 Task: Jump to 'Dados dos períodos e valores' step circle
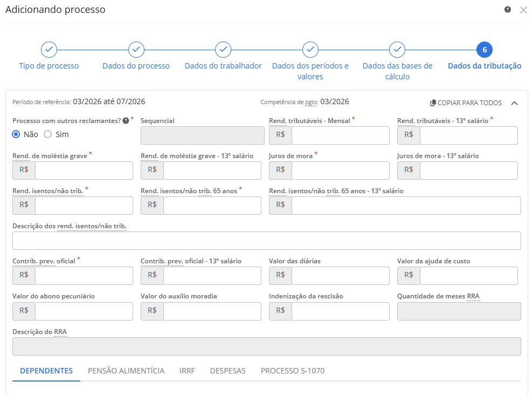pos(310,50)
